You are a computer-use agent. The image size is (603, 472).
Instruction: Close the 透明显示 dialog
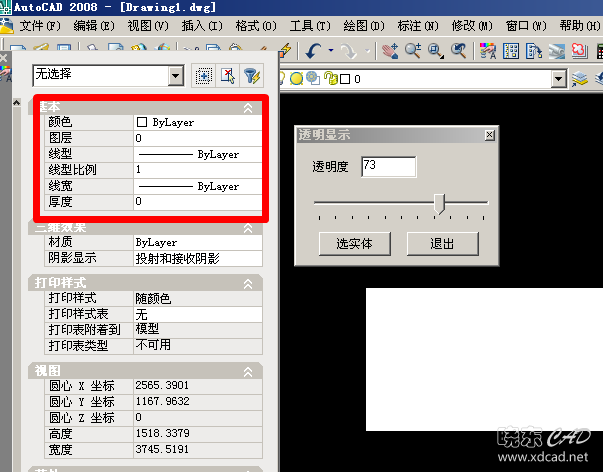coord(490,135)
